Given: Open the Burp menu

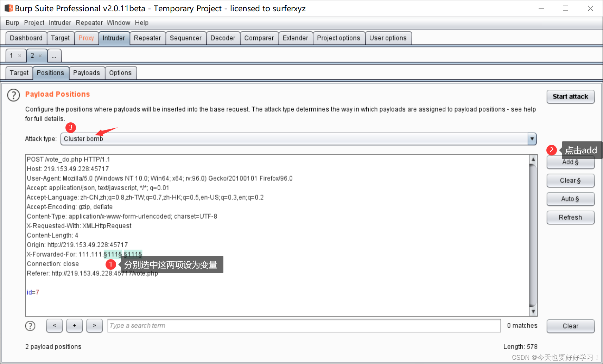Looking at the screenshot, I should pos(12,23).
